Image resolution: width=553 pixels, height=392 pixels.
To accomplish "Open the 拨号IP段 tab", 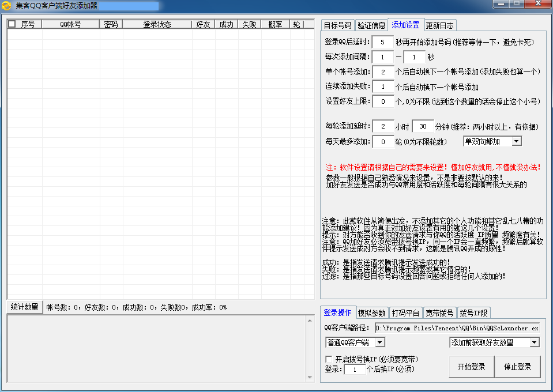I will [473, 313].
